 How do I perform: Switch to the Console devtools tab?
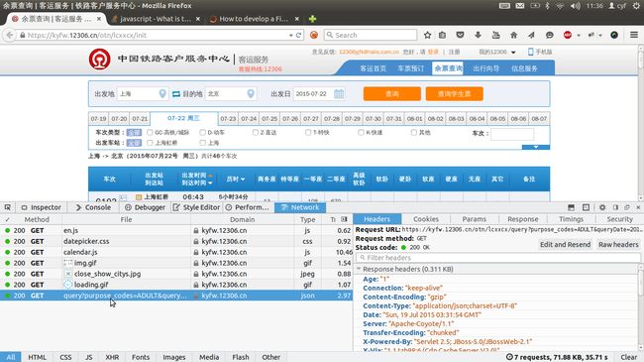(x=93, y=207)
